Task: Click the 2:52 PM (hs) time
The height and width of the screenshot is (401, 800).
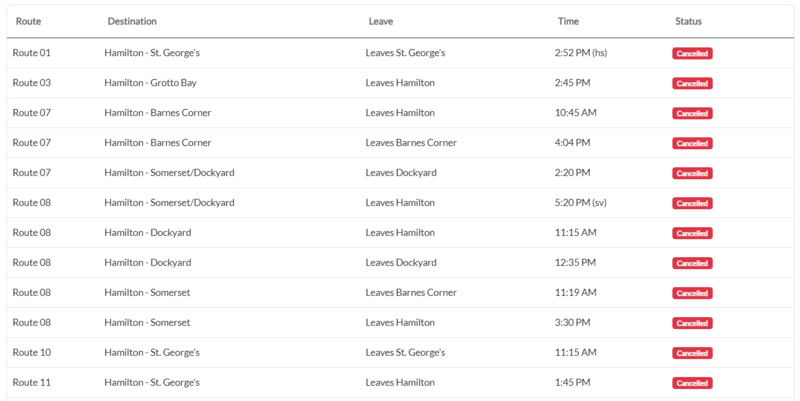Action: coord(580,53)
